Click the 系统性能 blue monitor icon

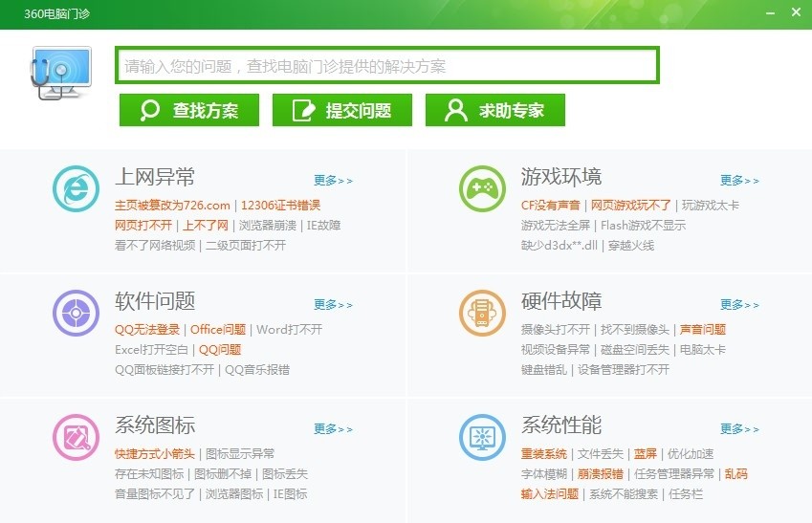click(482, 437)
